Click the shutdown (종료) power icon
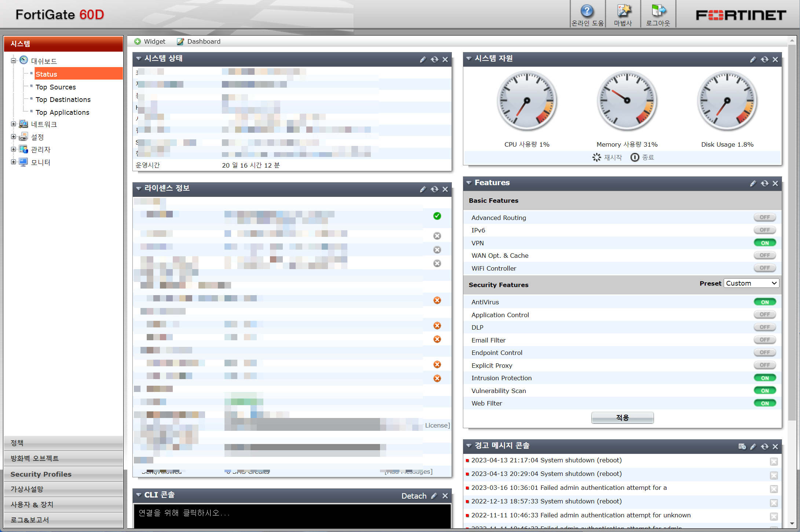Image resolution: width=800 pixels, height=532 pixels. click(x=635, y=157)
